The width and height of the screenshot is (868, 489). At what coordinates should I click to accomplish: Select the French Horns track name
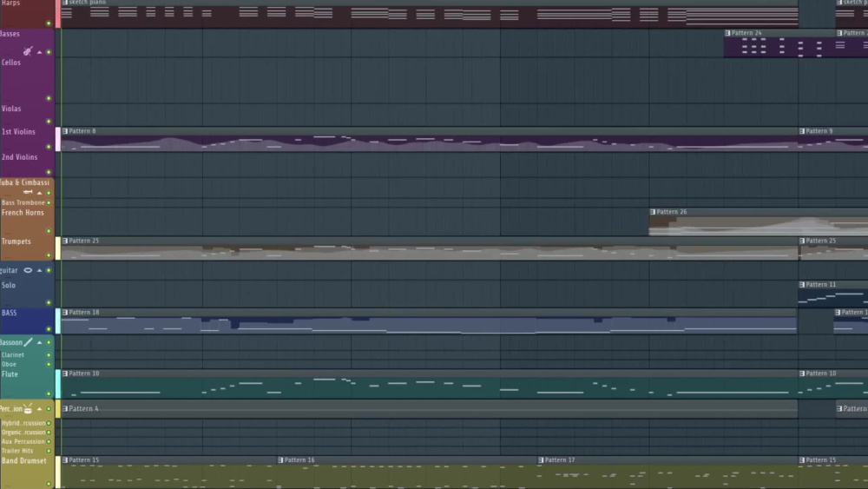point(23,213)
